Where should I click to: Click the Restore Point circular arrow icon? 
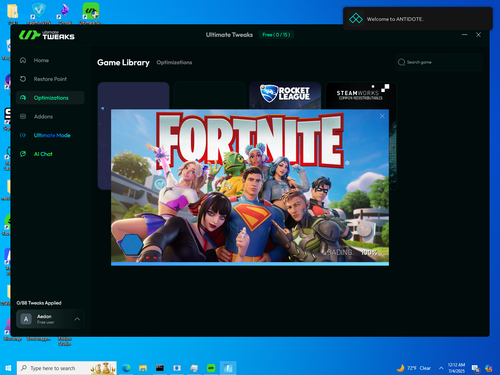(x=23, y=79)
